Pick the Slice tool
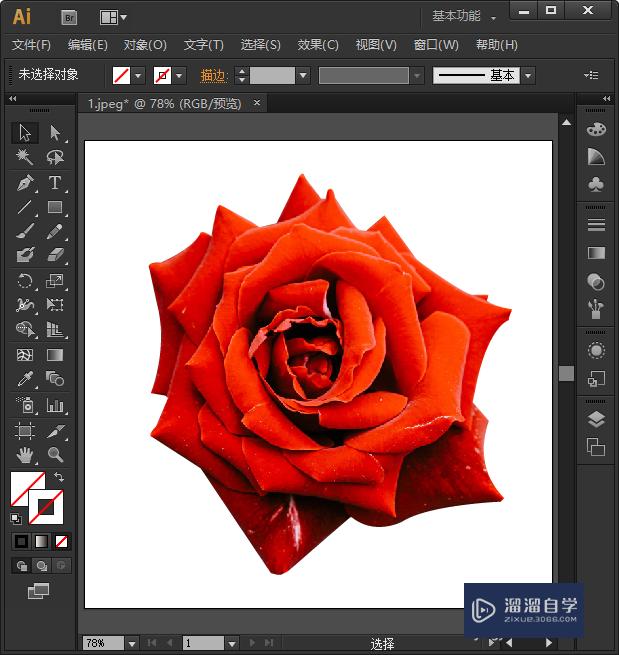 tap(55, 430)
